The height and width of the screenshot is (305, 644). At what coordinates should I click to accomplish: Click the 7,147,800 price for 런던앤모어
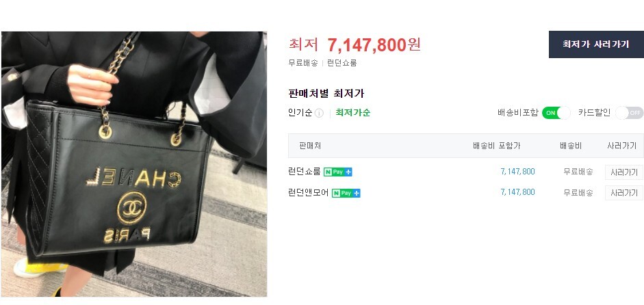(517, 192)
